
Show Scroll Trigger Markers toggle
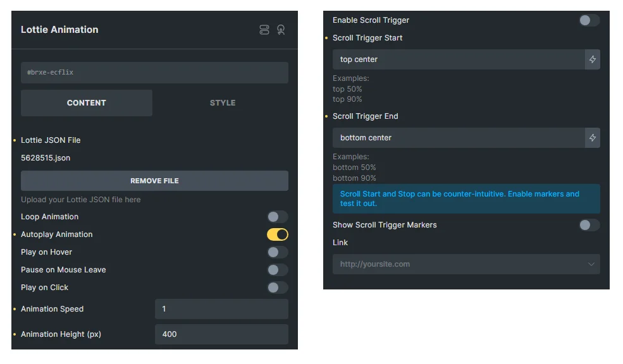click(x=589, y=225)
